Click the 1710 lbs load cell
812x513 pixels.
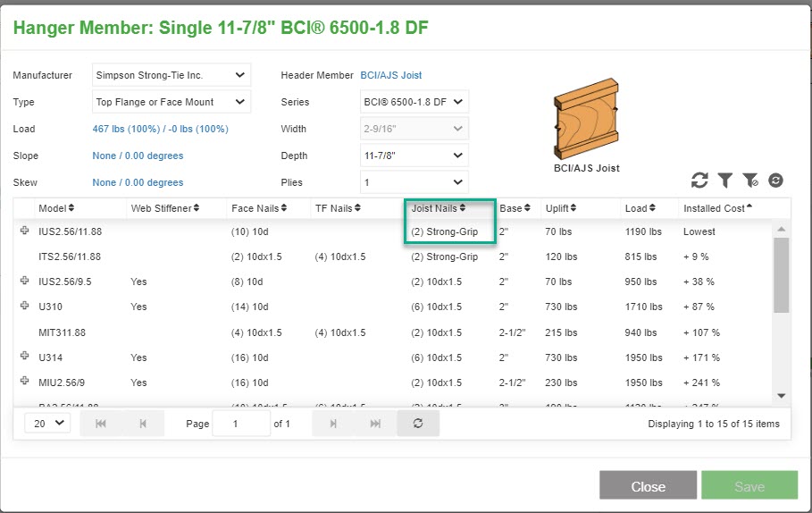pyautogui.click(x=643, y=307)
